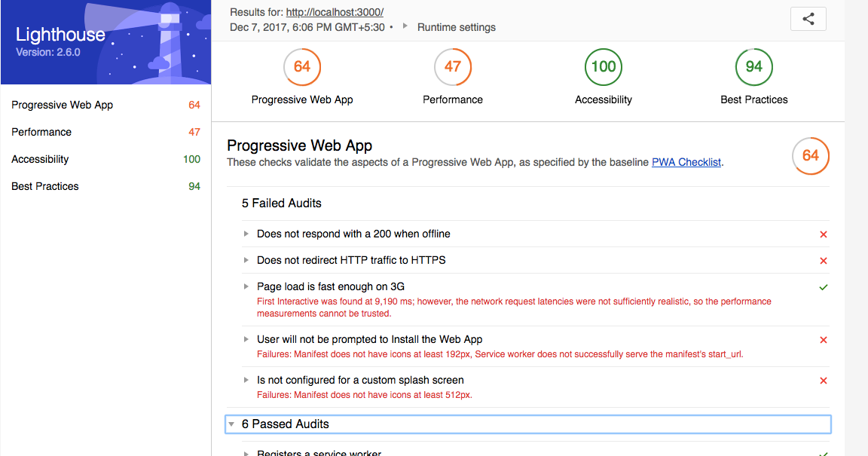Screen dimensions: 868x456
Task: Select Best Practices in the sidebar
Action: click(105, 186)
